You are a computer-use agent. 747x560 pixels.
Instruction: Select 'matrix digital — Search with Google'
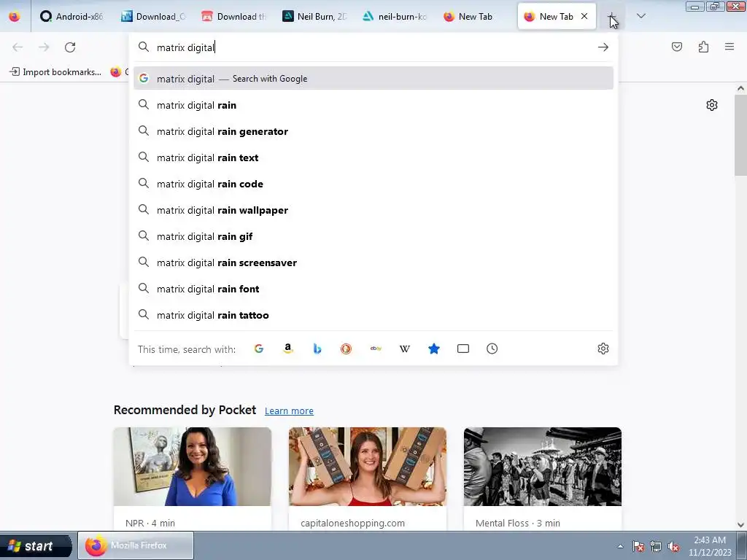pyautogui.click(x=373, y=79)
